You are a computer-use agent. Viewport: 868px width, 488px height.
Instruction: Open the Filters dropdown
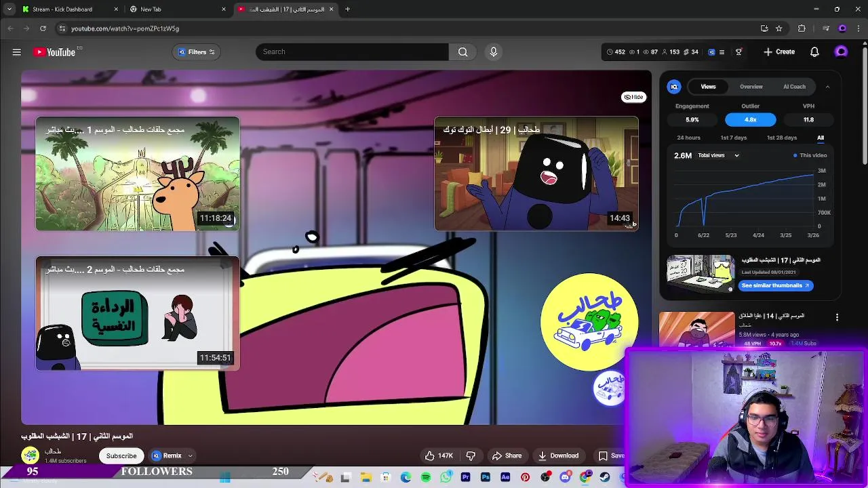(197, 52)
